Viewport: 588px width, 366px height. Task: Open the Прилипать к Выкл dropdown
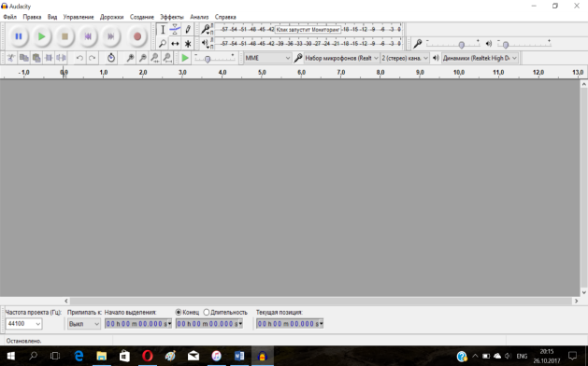point(83,324)
